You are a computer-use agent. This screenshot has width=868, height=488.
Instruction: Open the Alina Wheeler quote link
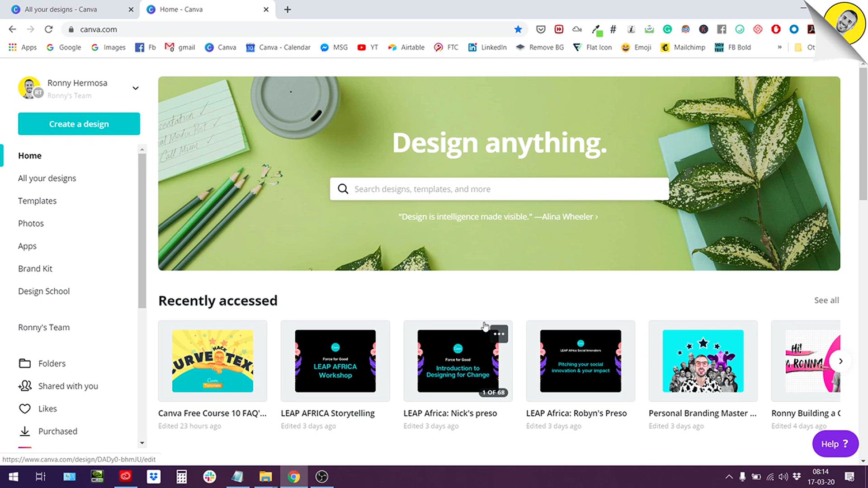[498, 217]
